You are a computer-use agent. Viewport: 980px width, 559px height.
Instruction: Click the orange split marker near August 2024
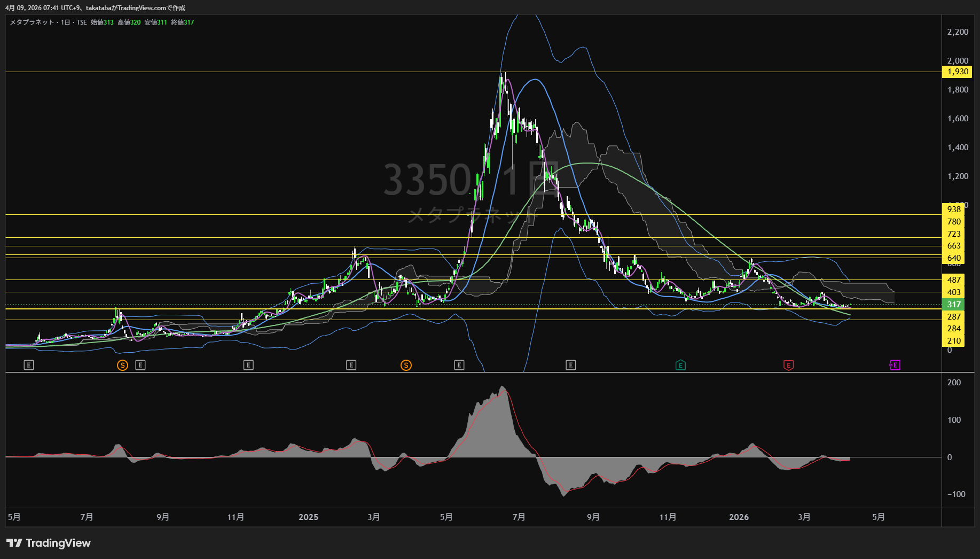point(123,366)
